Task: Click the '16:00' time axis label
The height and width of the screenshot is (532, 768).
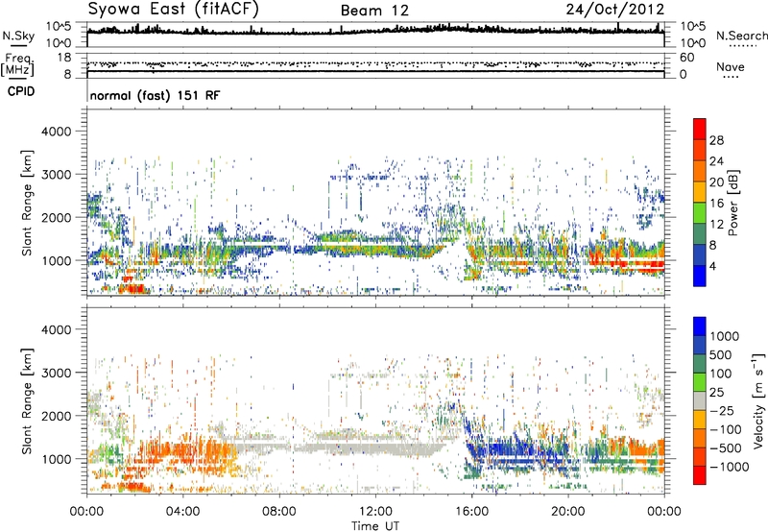Action: coord(471,512)
